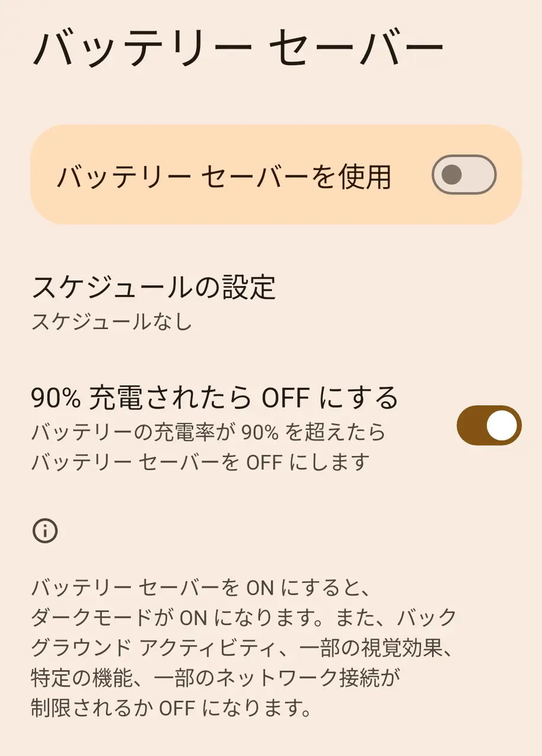The height and width of the screenshot is (756, 542).
Task: Tap the バッテリーの充電率が 90% を超えたら description line
Action: pos(208,432)
